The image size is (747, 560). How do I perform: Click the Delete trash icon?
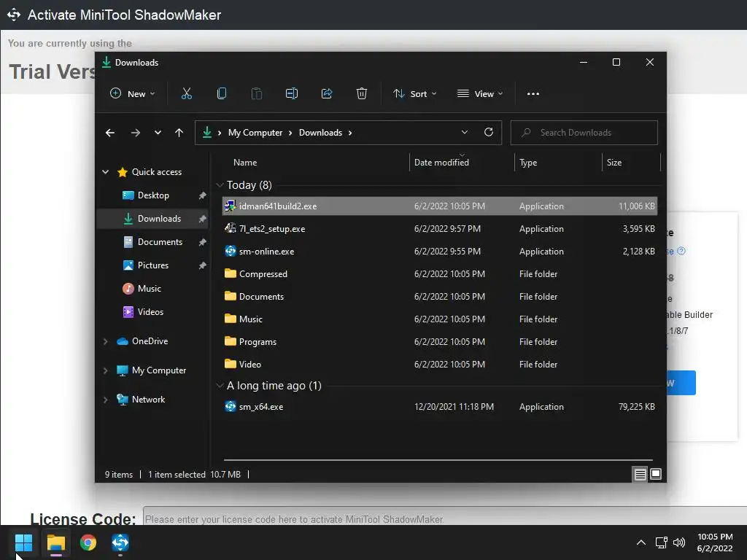pos(362,94)
